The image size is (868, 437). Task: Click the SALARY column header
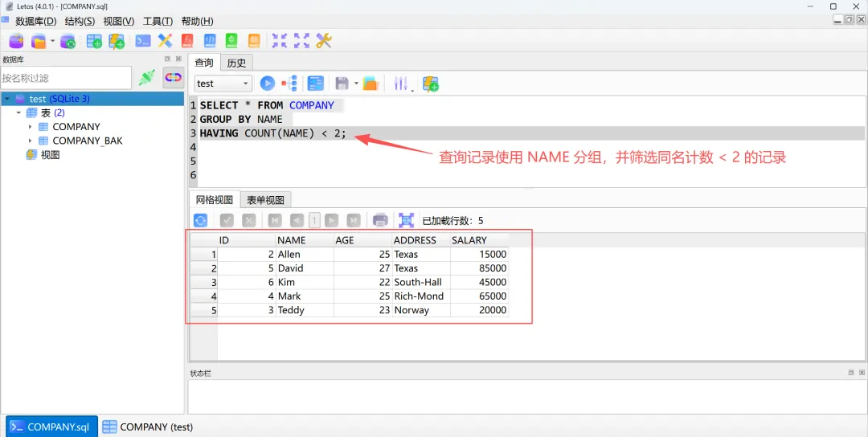(479, 240)
